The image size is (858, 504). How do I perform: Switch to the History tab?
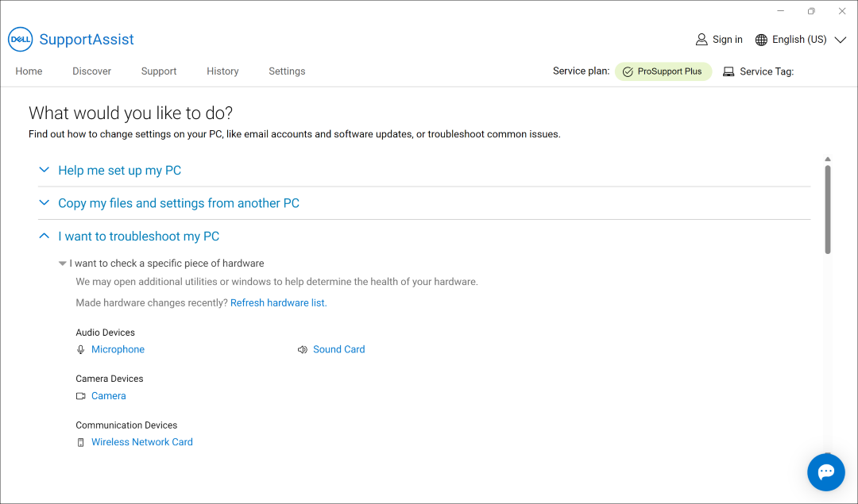pyautogui.click(x=222, y=71)
